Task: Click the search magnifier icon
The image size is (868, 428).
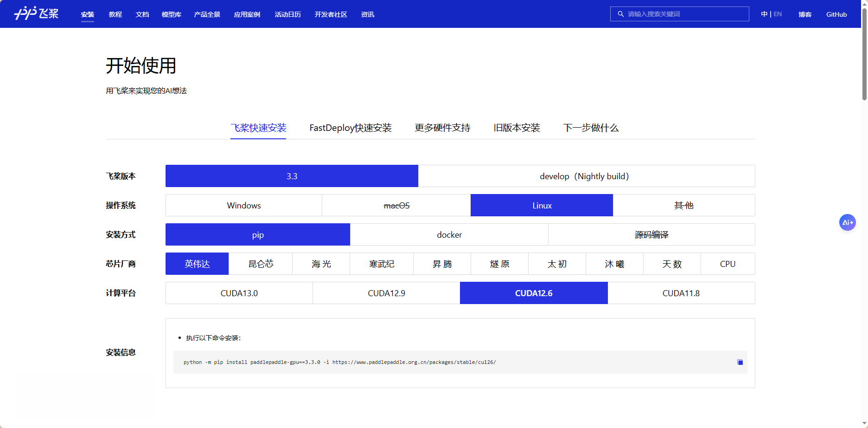Action: pyautogui.click(x=620, y=14)
